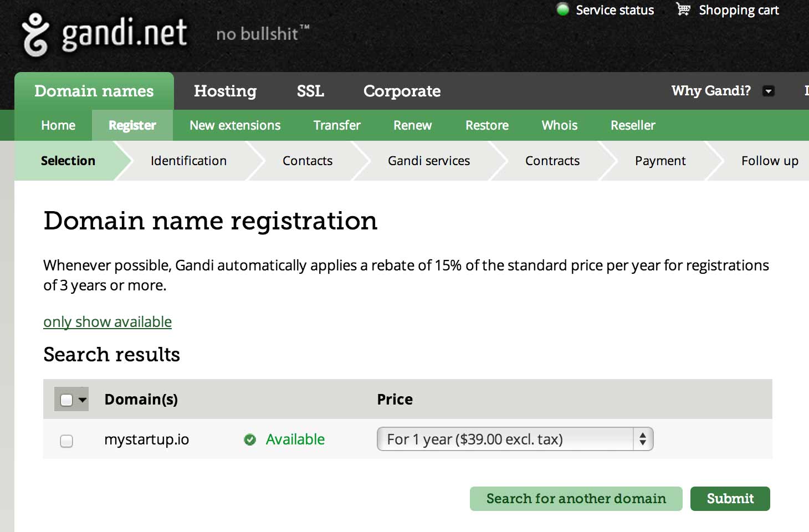This screenshot has width=809, height=532.
Task: Open the Restore submenu item
Action: (487, 125)
